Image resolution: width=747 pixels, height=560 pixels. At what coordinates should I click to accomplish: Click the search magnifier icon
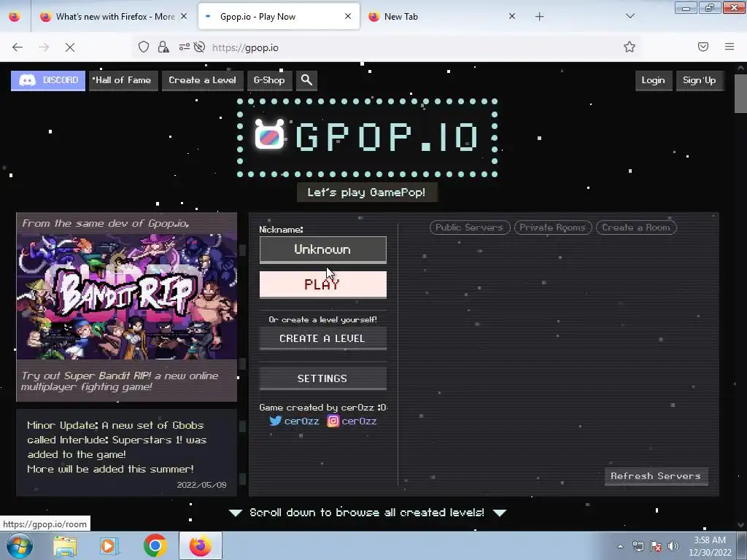(307, 80)
